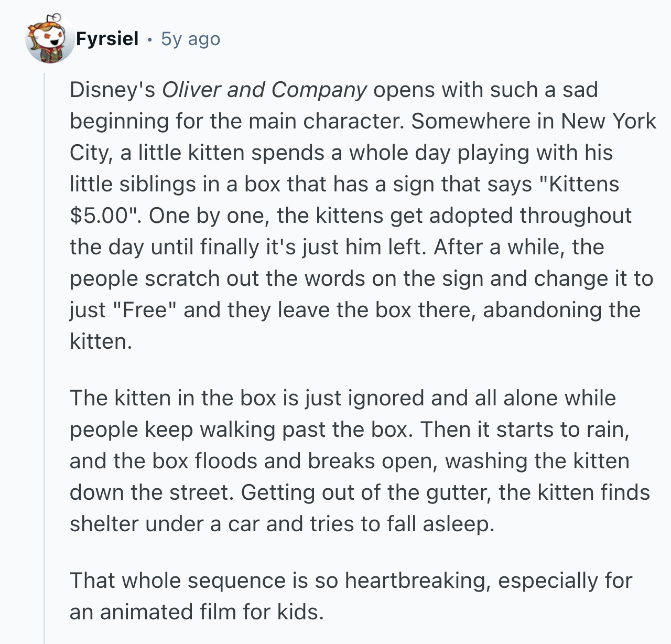Click the closing text 'animated film for kids.'
The width and height of the screenshot is (671, 644).
pyautogui.click(x=211, y=612)
